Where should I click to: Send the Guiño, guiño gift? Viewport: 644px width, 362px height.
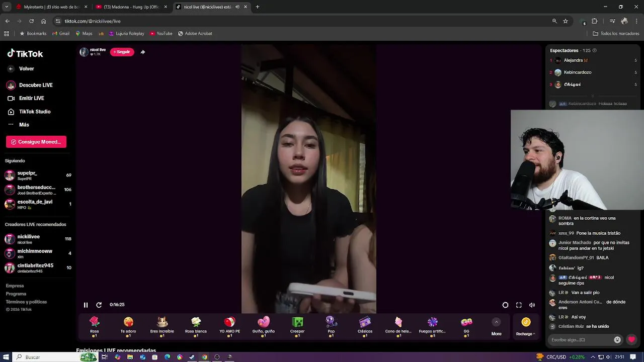click(x=264, y=326)
